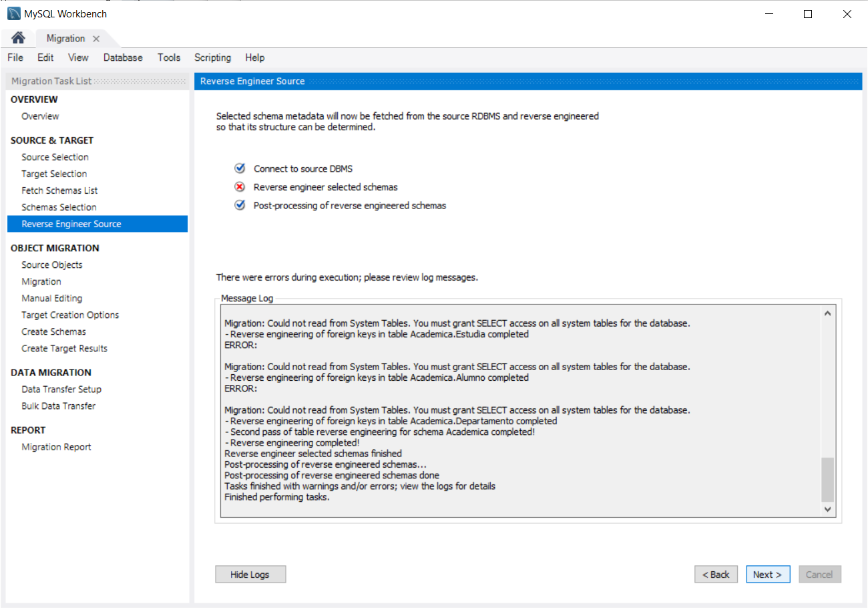Select Bulk Data Transfer step
This screenshot has height=608, width=868.
[59, 406]
